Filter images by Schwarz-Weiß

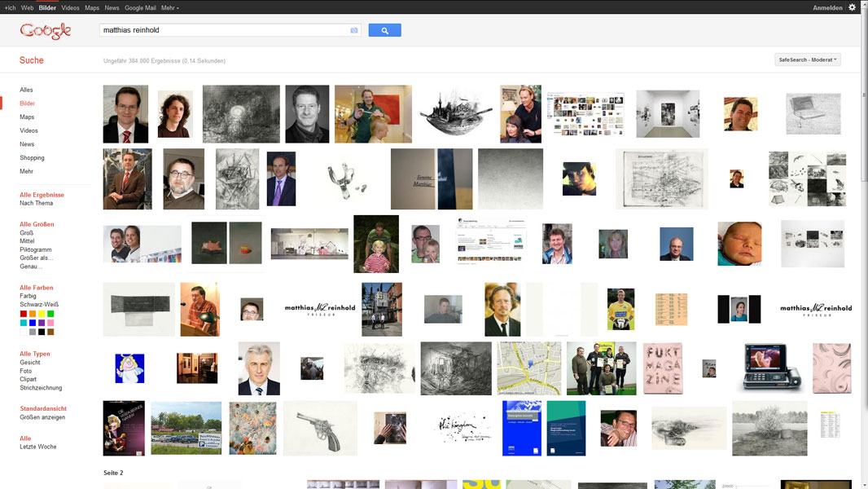(39, 304)
